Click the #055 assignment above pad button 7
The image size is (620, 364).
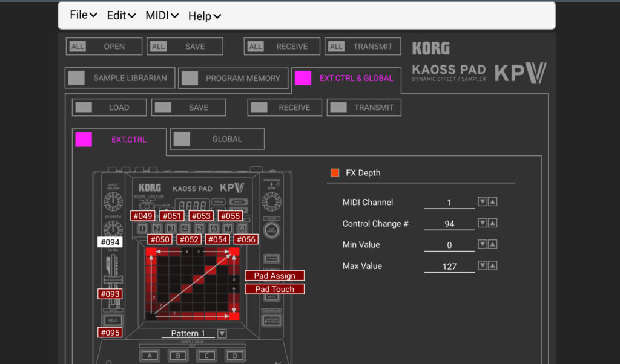231,215
